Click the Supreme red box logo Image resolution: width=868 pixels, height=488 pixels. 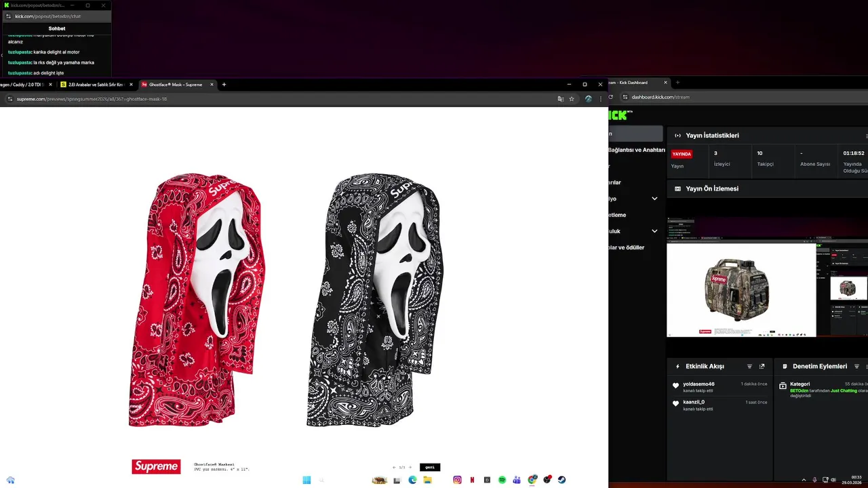(x=156, y=466)
